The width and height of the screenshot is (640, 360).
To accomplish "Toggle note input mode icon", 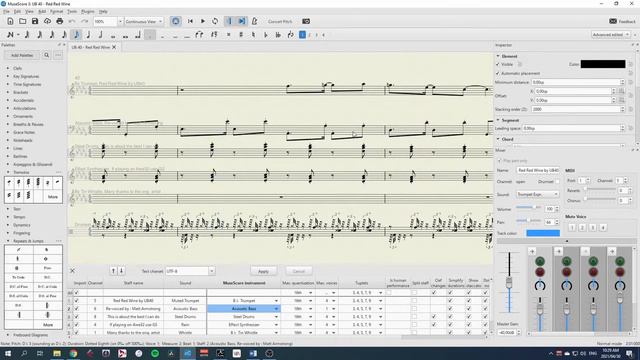I will (x=10, y=35).
